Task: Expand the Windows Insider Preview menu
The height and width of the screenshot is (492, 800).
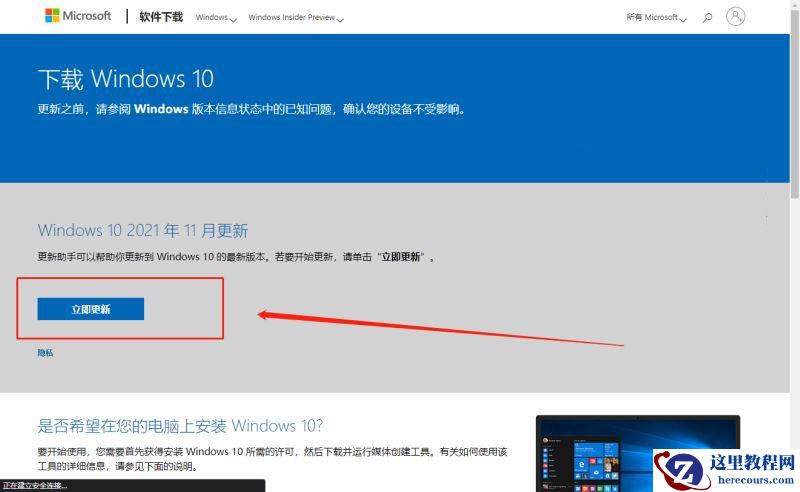Action: (x=296, y=18)
